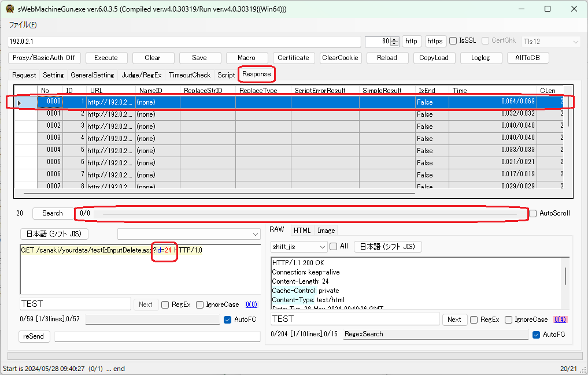The width and height of the screenshot is (588, 375).
Task: Click in the GET request text area
Action: coord(140,269)
